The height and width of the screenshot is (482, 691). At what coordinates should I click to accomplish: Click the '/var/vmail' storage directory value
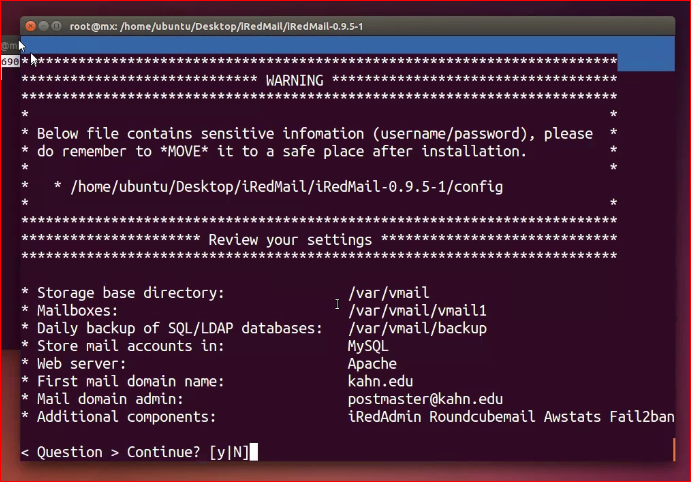click(x=388, y=293)
